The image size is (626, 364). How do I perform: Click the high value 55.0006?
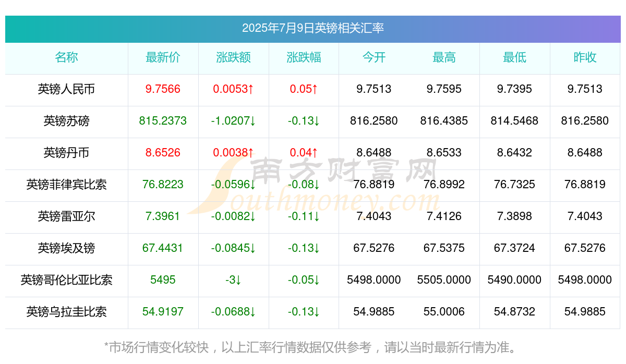(444, 312)
